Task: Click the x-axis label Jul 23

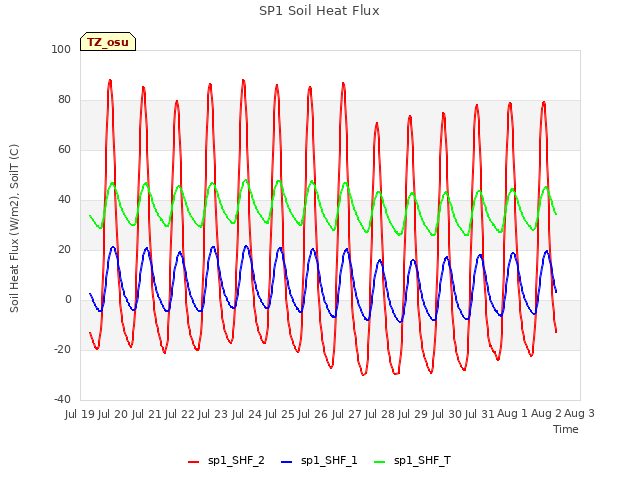Action: tap(213, 414)
